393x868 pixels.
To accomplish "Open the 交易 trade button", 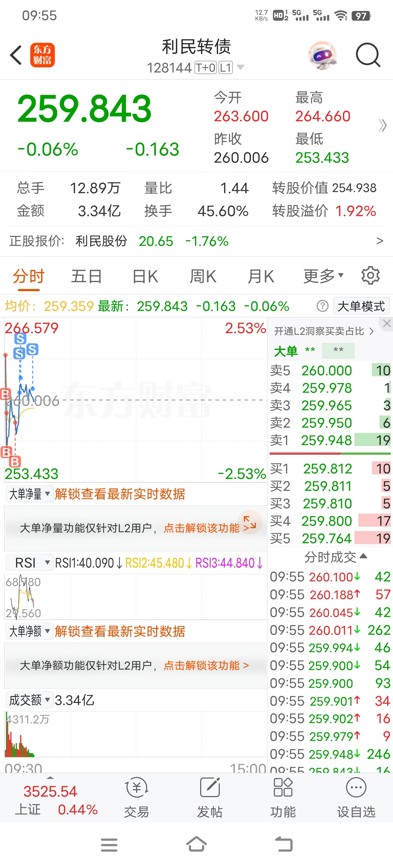I will 137,797.
